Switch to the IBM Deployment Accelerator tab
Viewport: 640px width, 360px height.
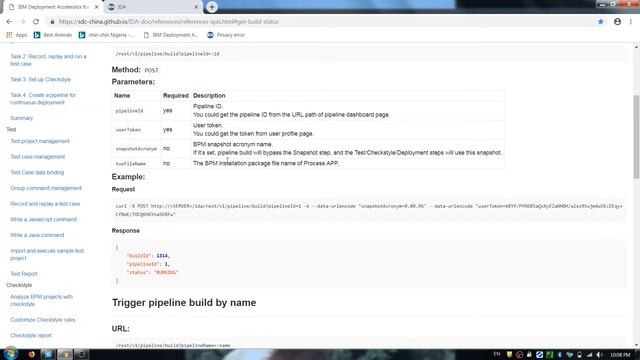pyautogui.click(x=53, y=7)
